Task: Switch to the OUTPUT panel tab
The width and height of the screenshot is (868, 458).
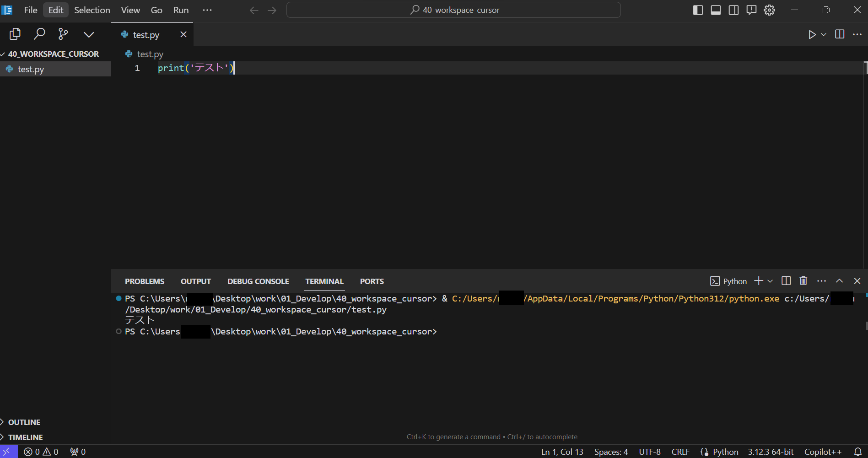Action: [196, 281]
